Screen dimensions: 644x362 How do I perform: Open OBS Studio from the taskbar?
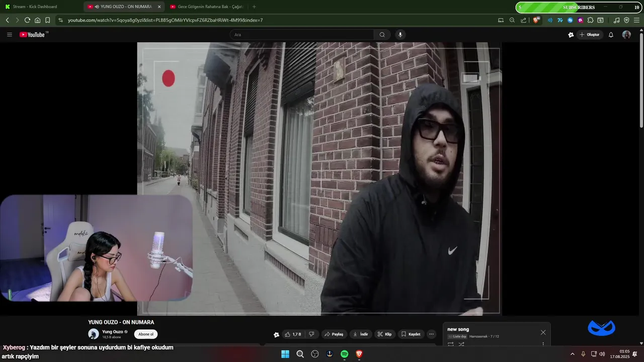pos(315,354)
